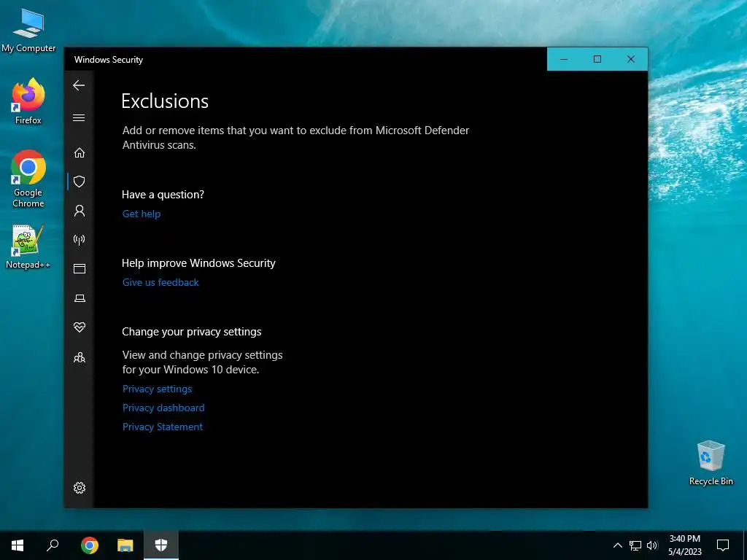This screenshot has height=560, width=747.
Task: Select the My Computer desktop icon
Action: click(28, 31)
